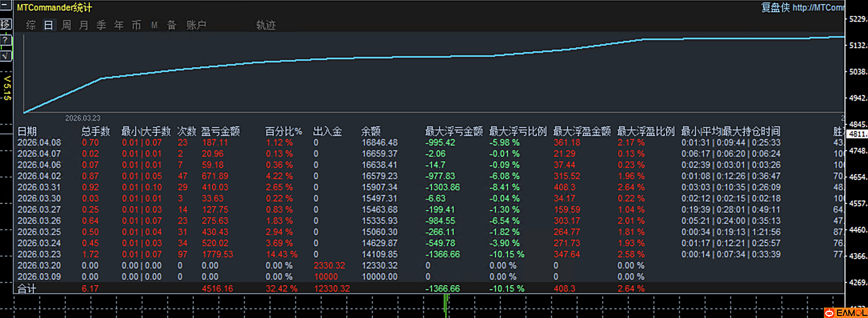Click the 4811 price marker on axis
This screenshot has height=318, width=868.
click(x=856, y=134)
